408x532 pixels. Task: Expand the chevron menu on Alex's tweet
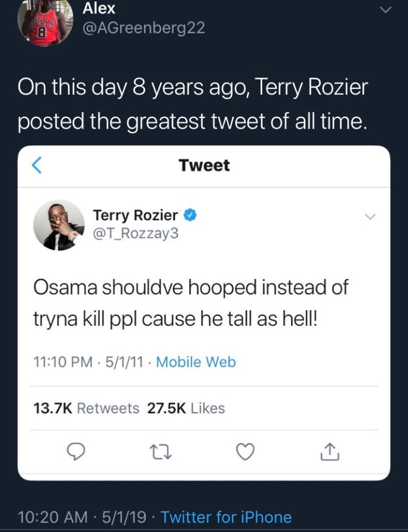point(385,10)
